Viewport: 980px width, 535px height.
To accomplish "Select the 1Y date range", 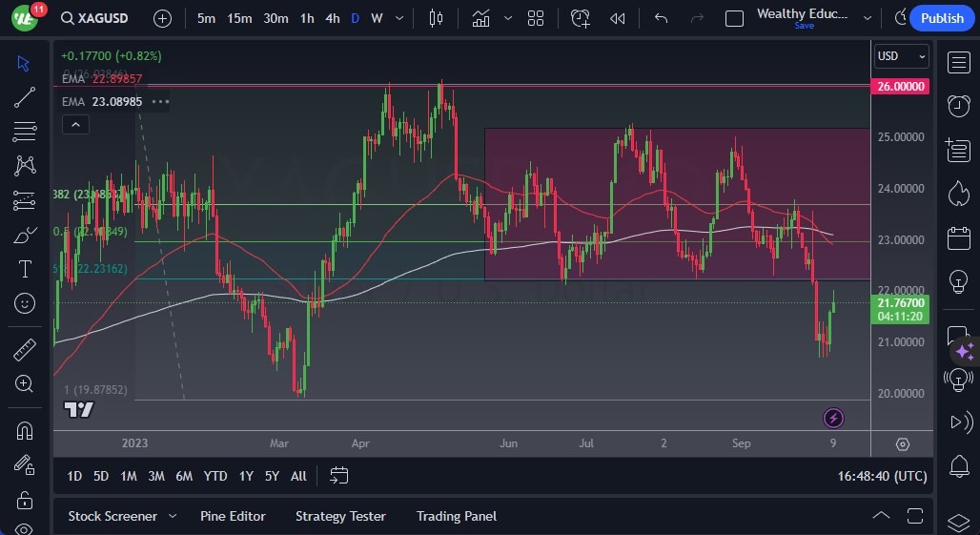I will [246, 476].
